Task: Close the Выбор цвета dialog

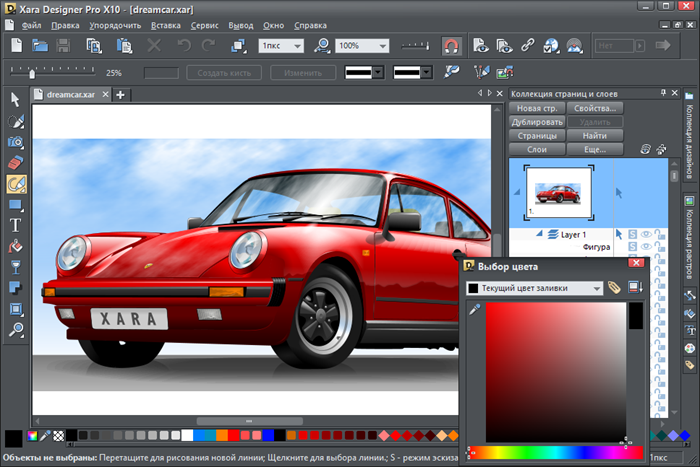Action: tap(636, 263)
